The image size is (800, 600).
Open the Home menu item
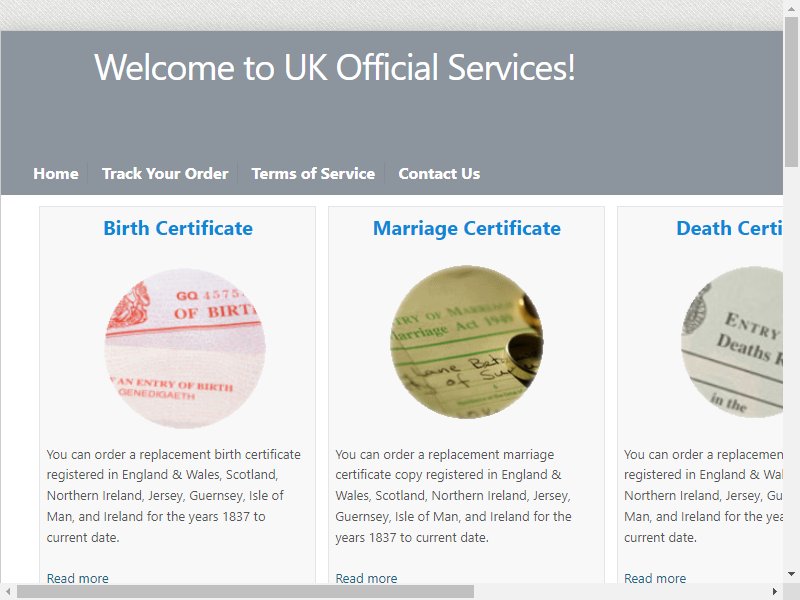tap(56, 173)
